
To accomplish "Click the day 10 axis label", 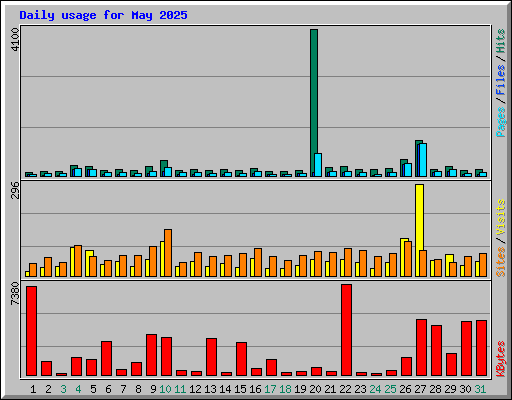I will (x=165, y=389).
